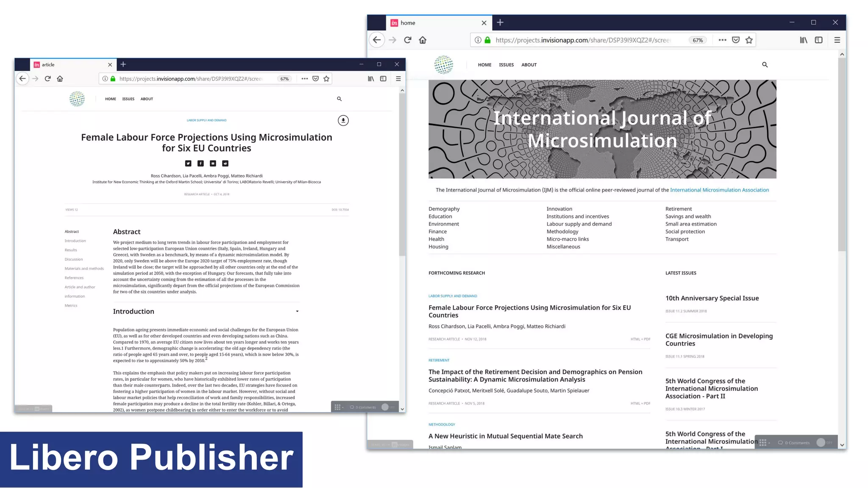Collapse Introduction section arrow
868x488 pixels.
click(297, 311)
